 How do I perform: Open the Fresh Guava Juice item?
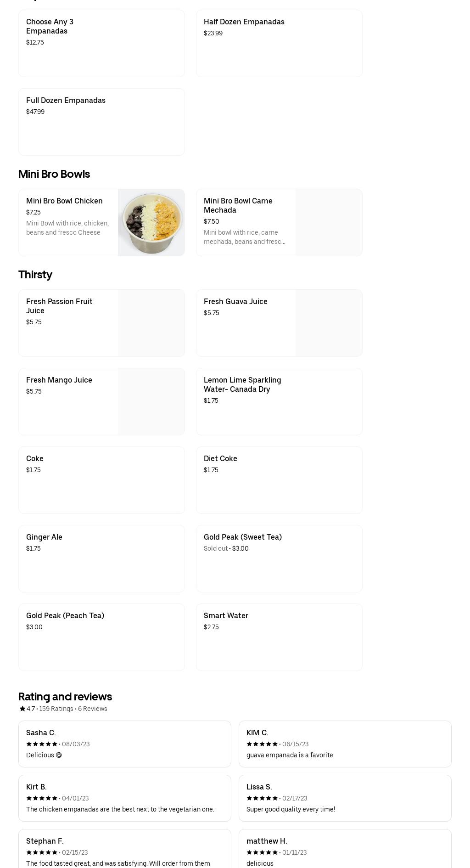point(279,323)
